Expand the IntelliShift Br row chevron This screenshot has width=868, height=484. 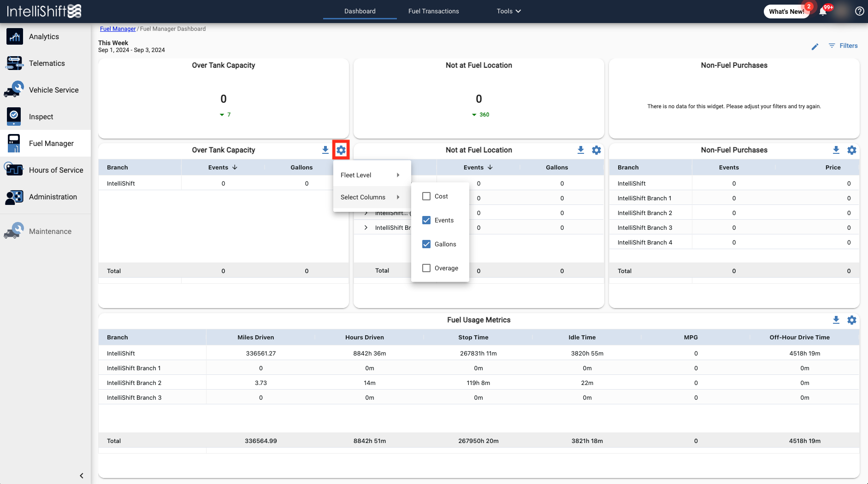366,227
